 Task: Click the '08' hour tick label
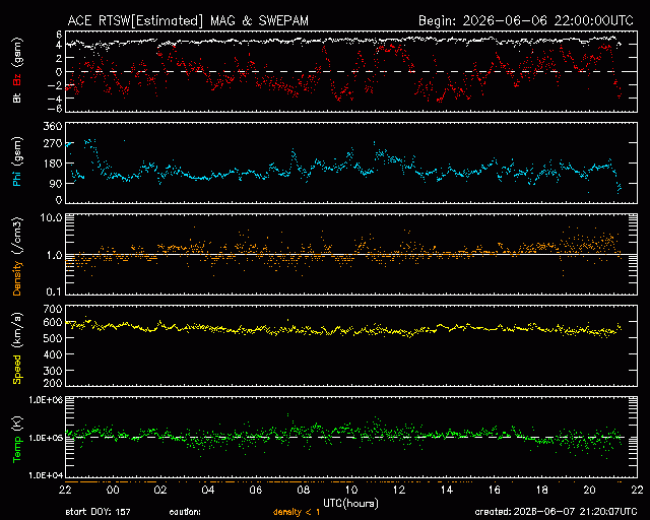tap(303, 490)
